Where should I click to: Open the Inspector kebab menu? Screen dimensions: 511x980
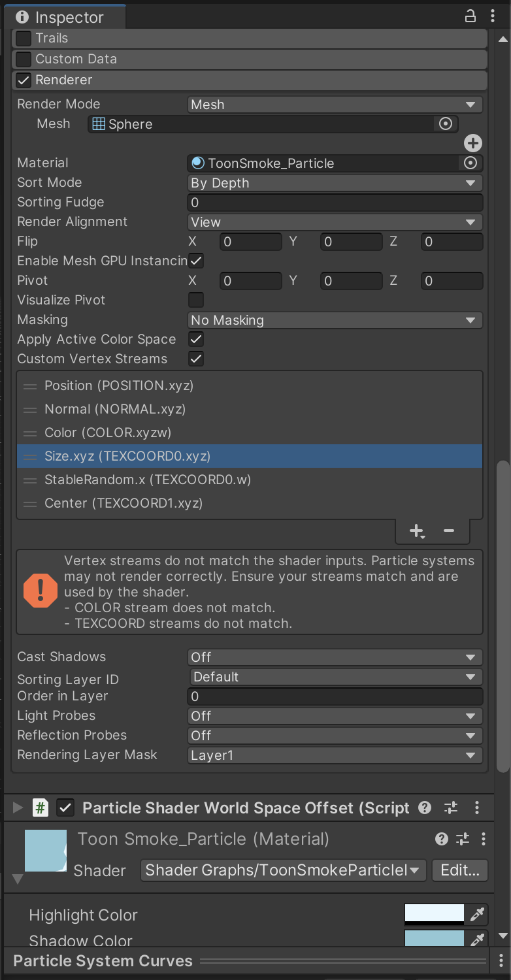point(493,15)
